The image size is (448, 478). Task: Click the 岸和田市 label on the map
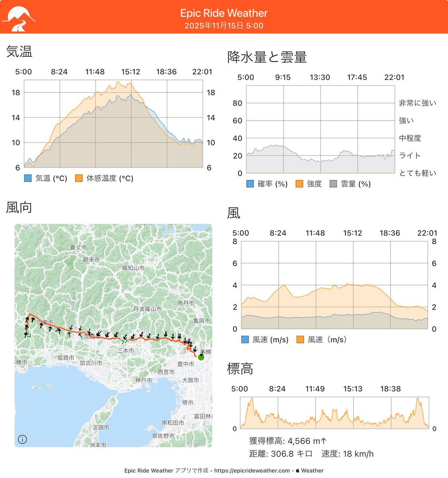coord(173,423)
